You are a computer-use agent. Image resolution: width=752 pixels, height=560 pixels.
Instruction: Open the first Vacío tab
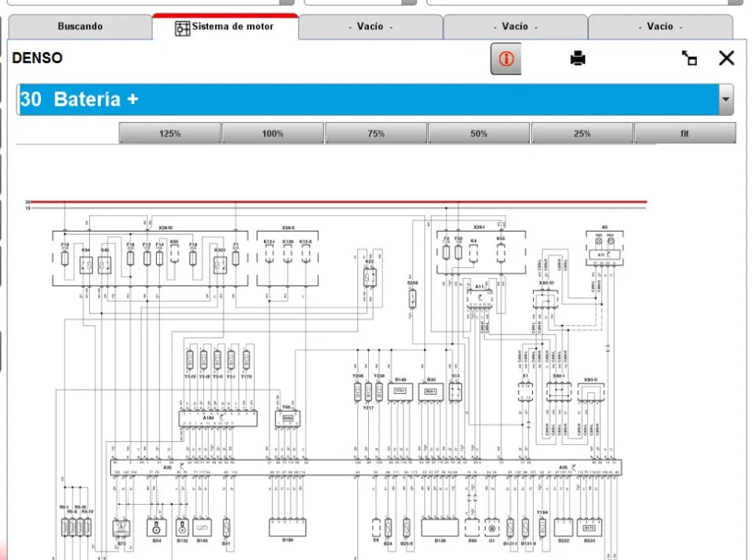click(x=370, y=26)
